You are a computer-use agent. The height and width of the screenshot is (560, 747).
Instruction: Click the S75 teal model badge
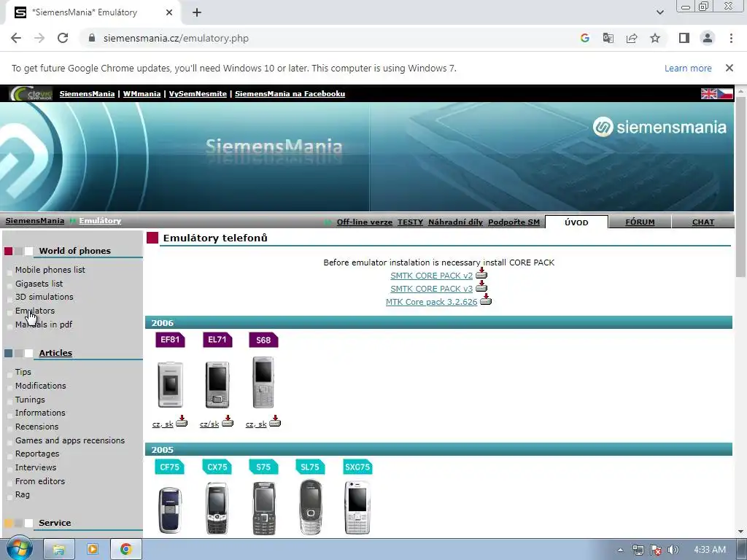coord(263,467)
